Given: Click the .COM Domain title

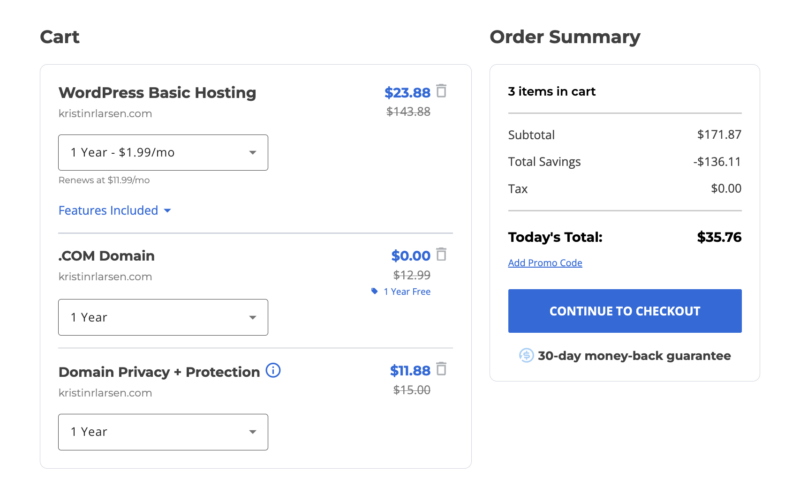Looking at the screenshot, I should pyautogui.click(x=106, y=256).
